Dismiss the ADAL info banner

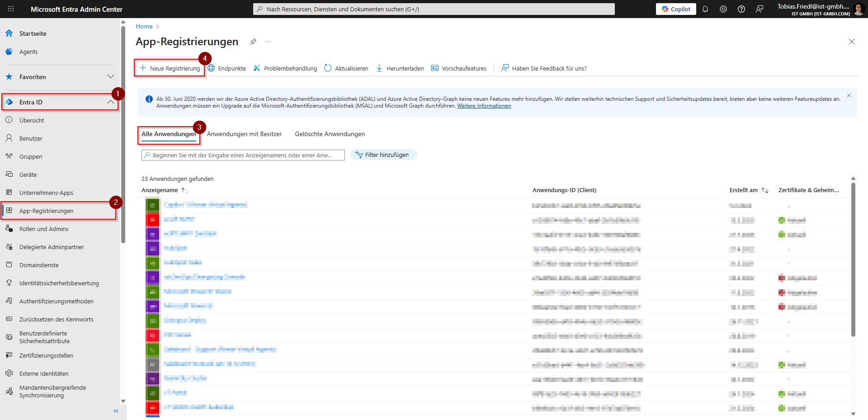click(849, 95)
